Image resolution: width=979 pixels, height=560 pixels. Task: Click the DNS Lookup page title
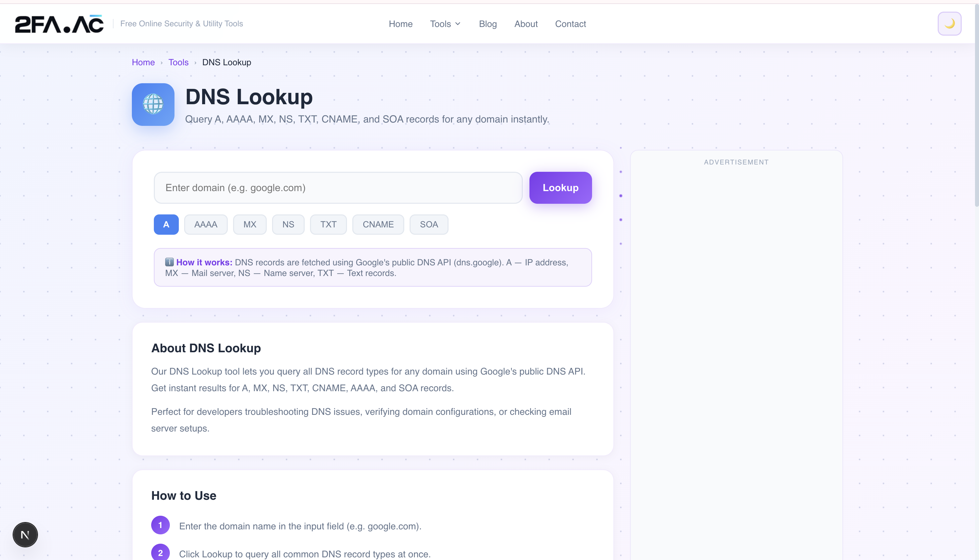(x=249, y=97)
